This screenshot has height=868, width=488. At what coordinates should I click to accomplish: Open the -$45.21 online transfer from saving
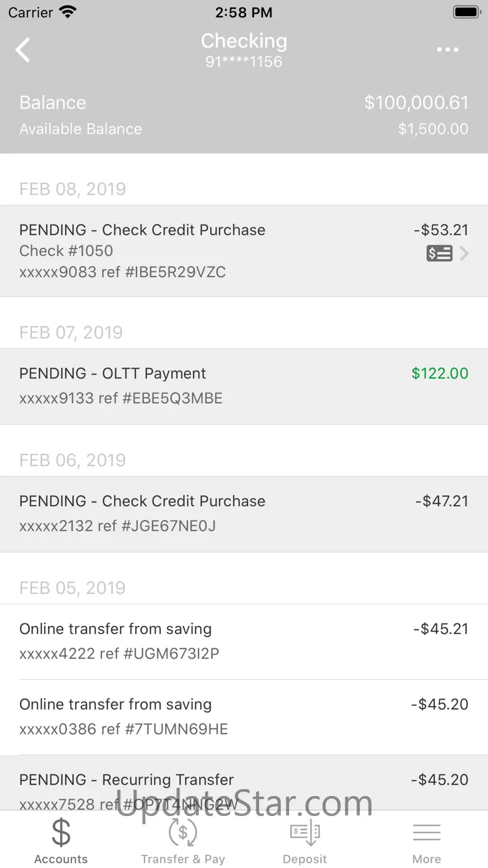coord(244,641)
